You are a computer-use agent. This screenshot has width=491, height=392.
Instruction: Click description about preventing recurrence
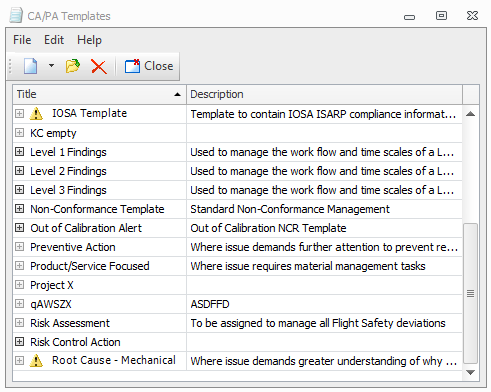click(x=324, y=247)
